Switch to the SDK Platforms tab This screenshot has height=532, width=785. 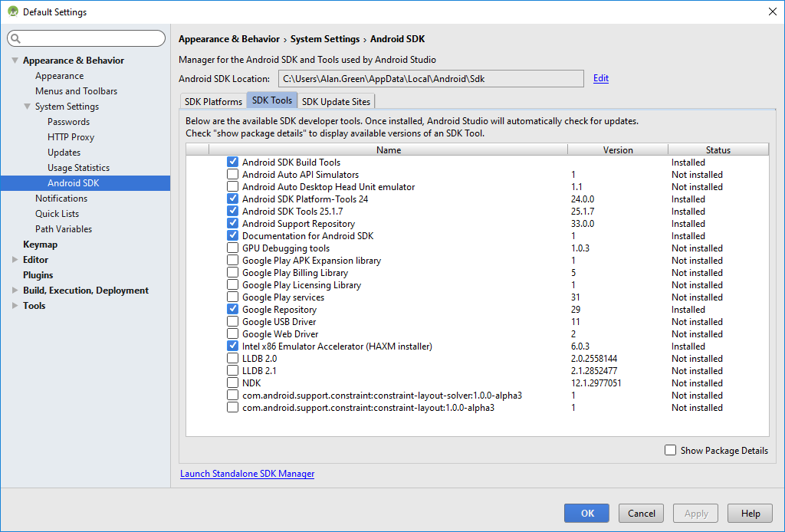point(213,101)
